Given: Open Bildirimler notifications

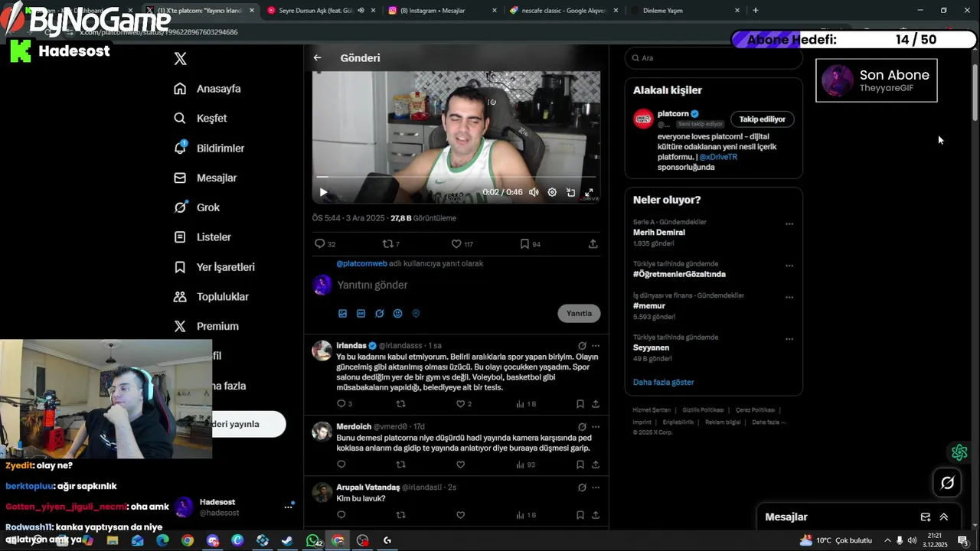Looking at the screenshot, I should coord(208,148).
